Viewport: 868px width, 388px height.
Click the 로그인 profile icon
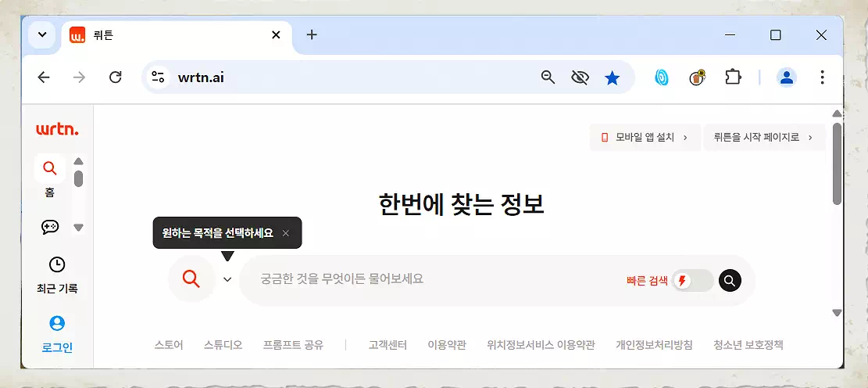click(57, 323)
